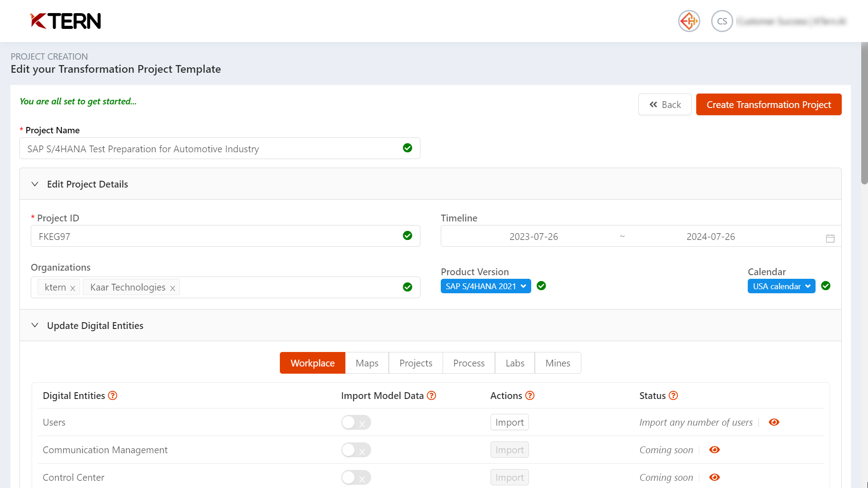Screen dimensions: 868x488
Task: Click Import button for Communication Management
Action: (x=509, y=450)
